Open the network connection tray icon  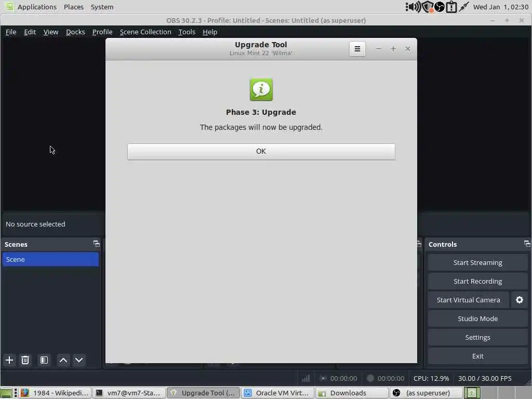(x=464, y=7)
